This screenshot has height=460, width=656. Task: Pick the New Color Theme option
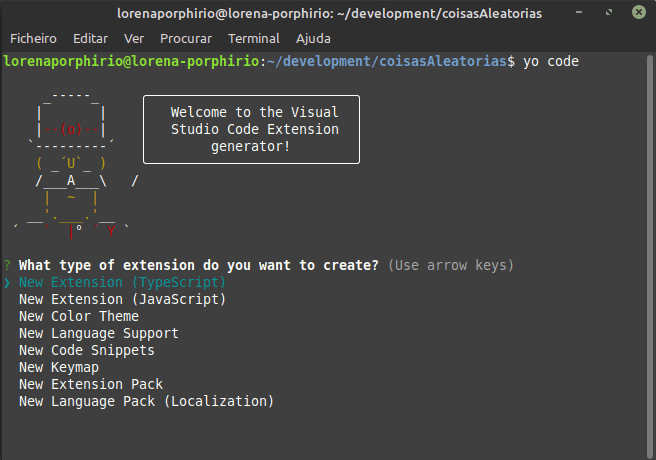pyautogui.click(x=79, y=316)
